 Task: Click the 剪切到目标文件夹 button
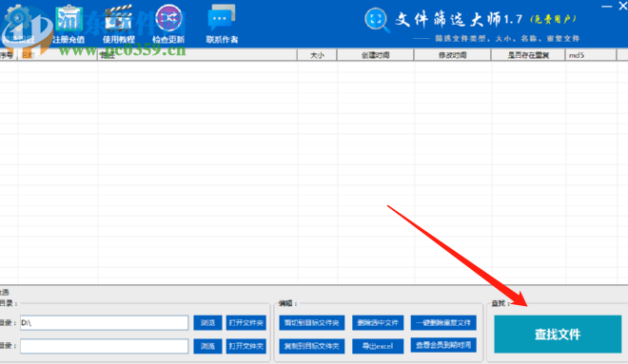312,323
